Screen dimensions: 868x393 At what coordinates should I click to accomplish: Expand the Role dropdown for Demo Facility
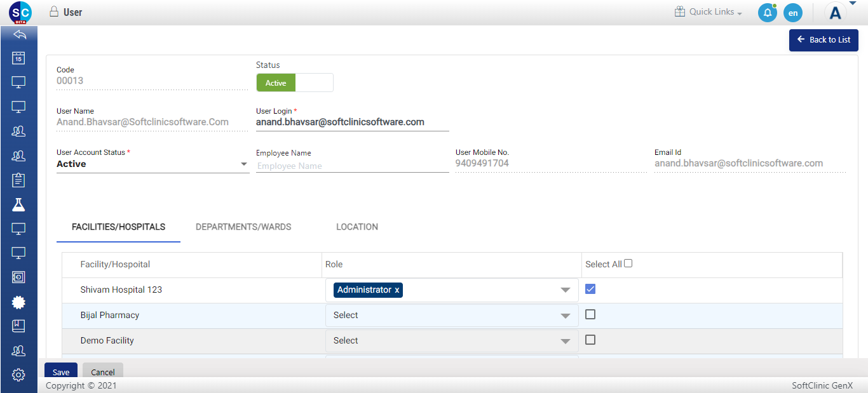point(565,340)
